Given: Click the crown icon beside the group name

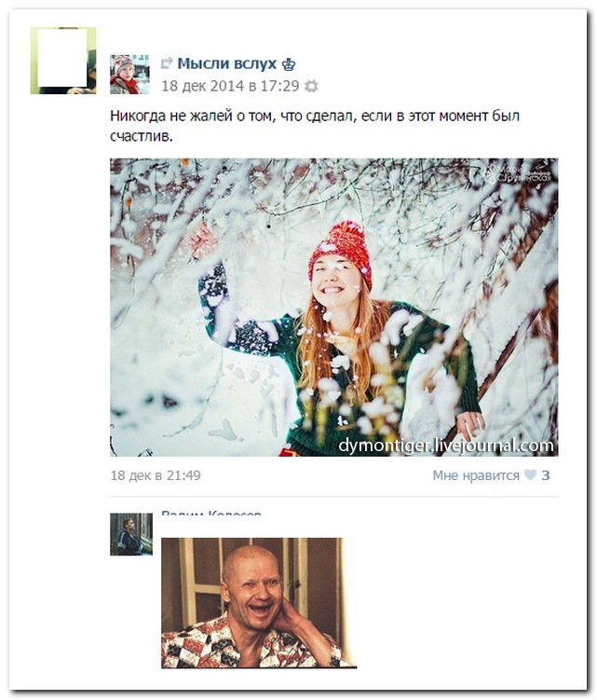Looking at the screenshot, I should click(x=289, y=64).
